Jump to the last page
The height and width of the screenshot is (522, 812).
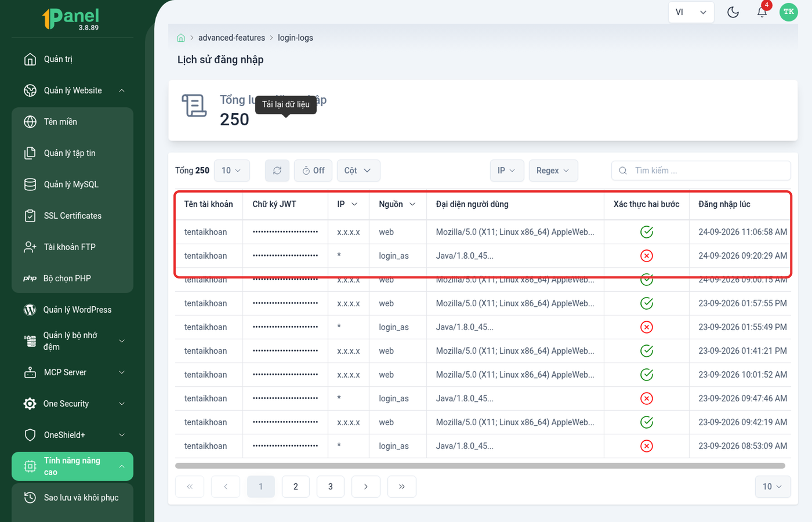[402, 487]
